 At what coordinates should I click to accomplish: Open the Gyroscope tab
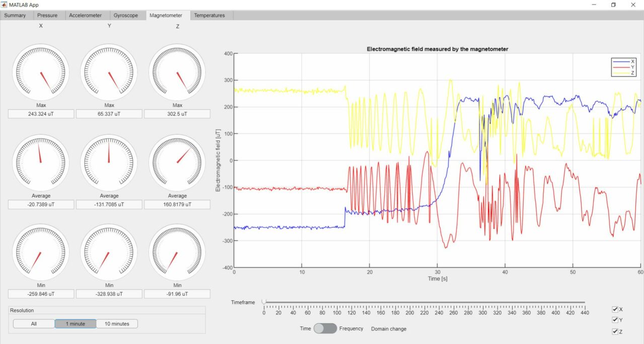[x=126, y=15]
